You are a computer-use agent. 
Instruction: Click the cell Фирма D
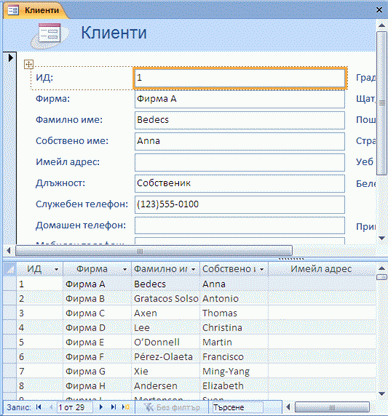pyautogui.click(x=97, y=328)
